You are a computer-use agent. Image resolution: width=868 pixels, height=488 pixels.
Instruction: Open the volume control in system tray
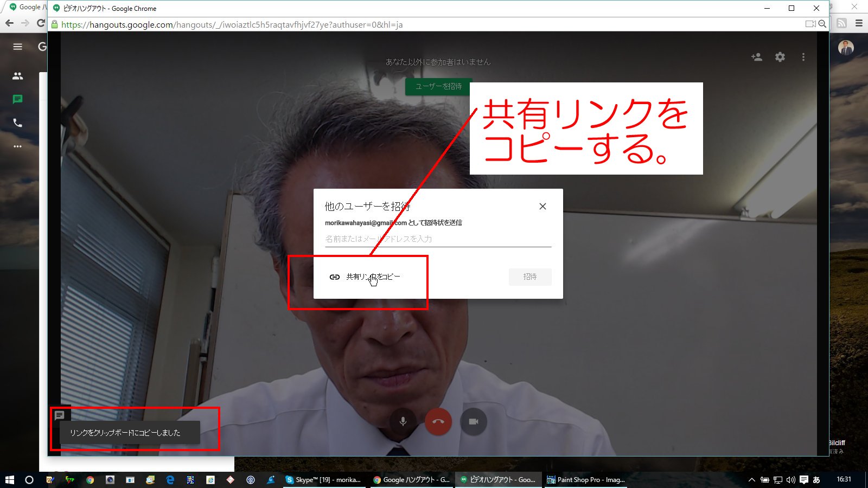[x=790, y=480]
